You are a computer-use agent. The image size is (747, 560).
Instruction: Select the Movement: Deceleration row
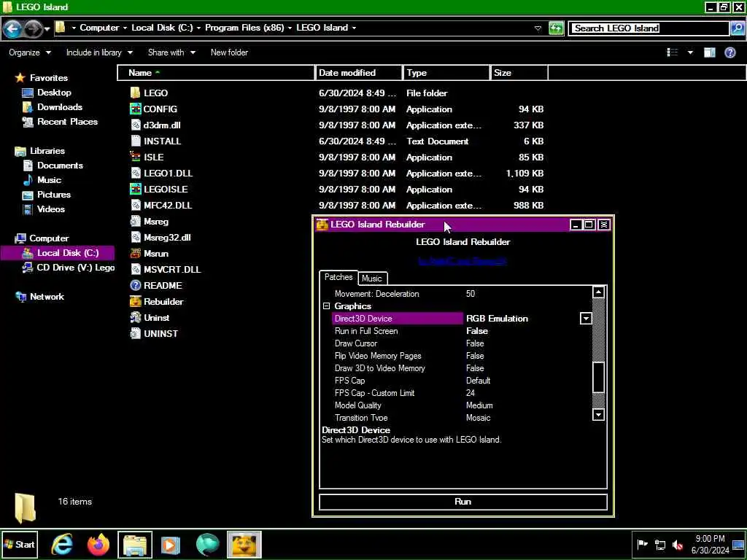[x=457, y=294]
